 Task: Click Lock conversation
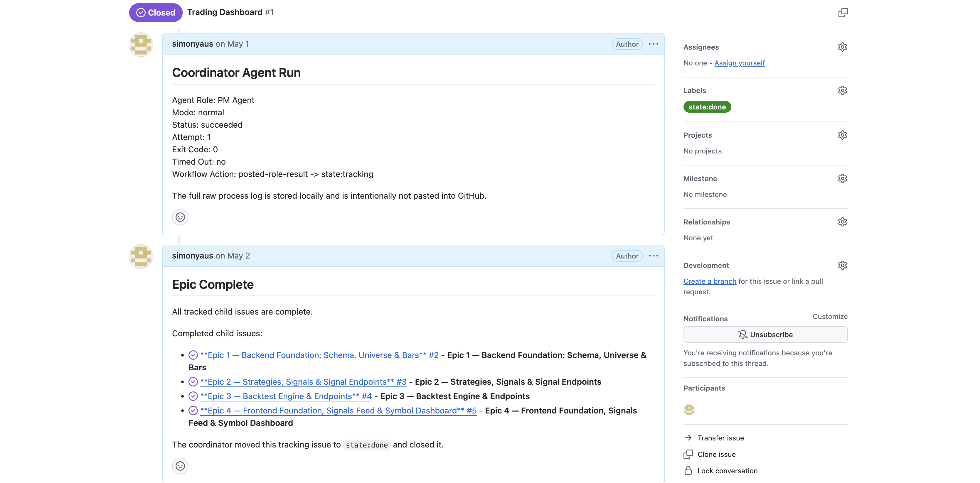pos(727,470)
